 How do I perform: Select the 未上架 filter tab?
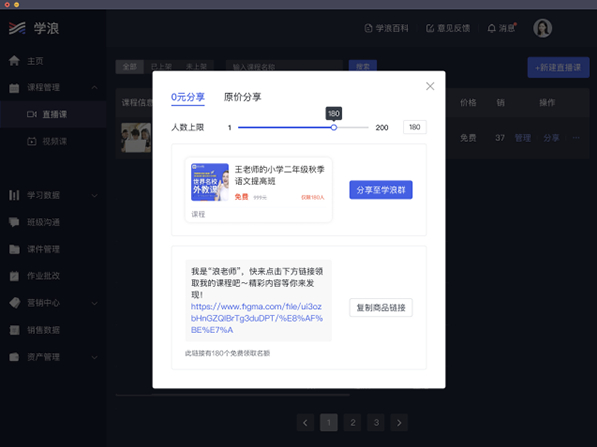click(196, 67)
